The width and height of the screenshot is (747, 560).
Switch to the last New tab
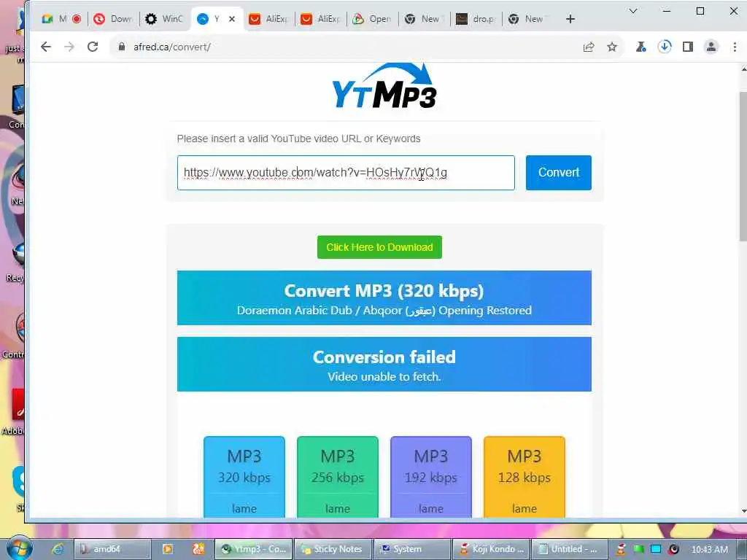pos(528,19)
